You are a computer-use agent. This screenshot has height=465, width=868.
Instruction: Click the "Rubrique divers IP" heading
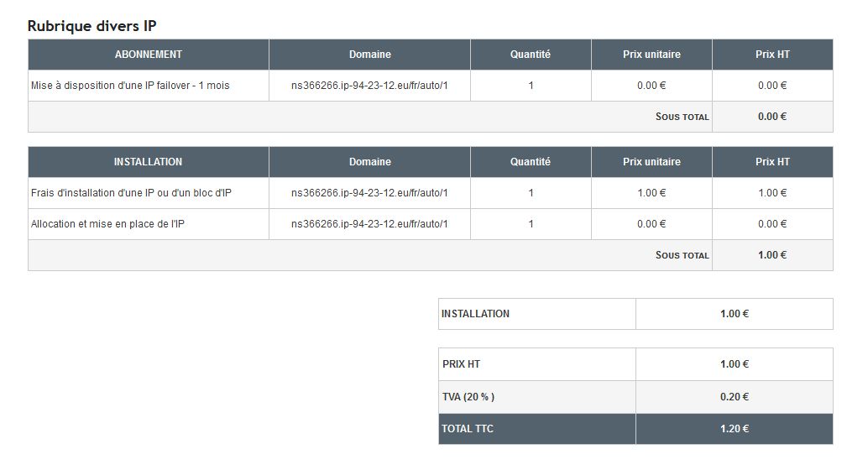click(x=92, y=25)
